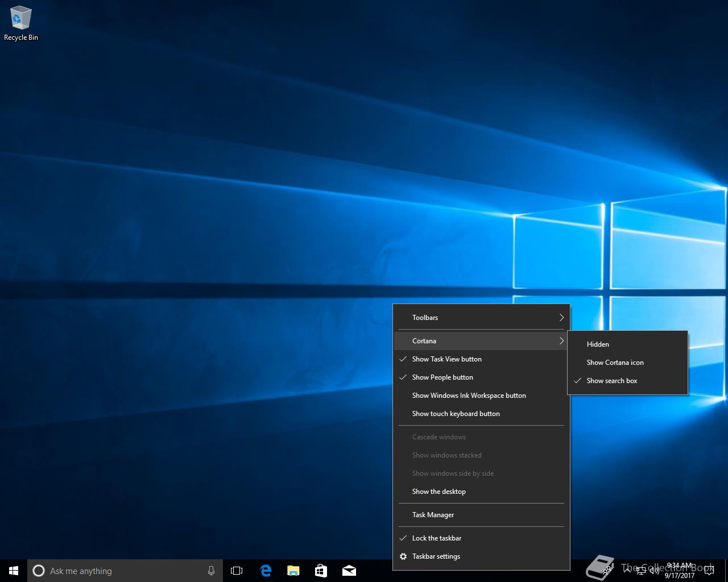
Task: Click the Task View taskbar button
Action: (237, 571)
